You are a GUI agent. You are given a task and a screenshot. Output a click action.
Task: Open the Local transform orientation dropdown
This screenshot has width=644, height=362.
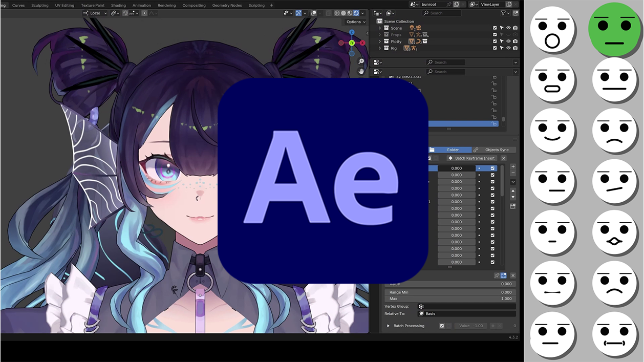click(x=95, y=13)
